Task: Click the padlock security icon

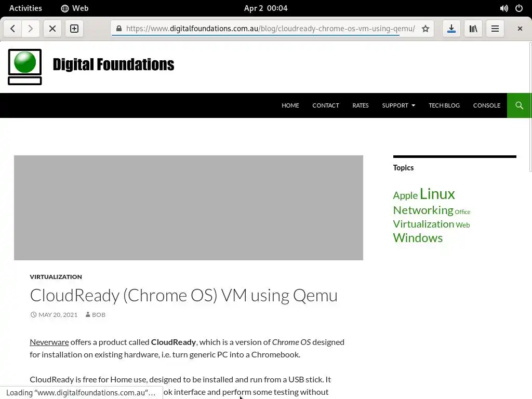Action: point(119,29)
